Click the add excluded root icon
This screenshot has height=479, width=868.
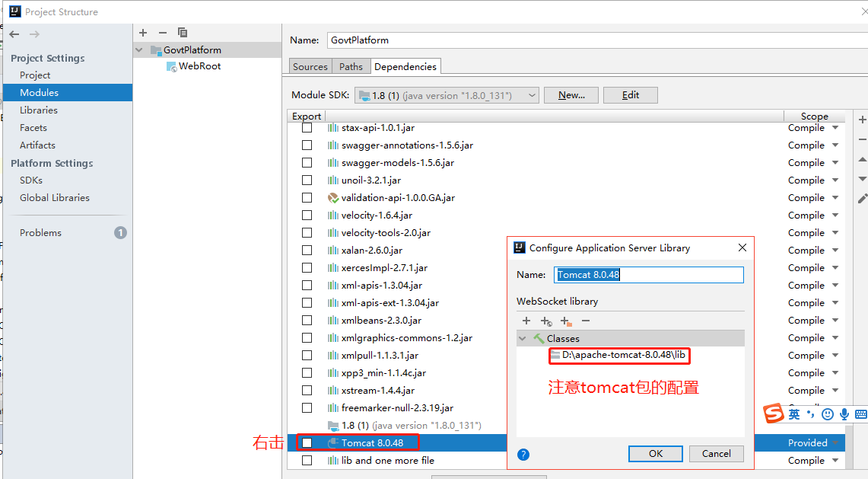pyautogui.click(x=566, y=321)
